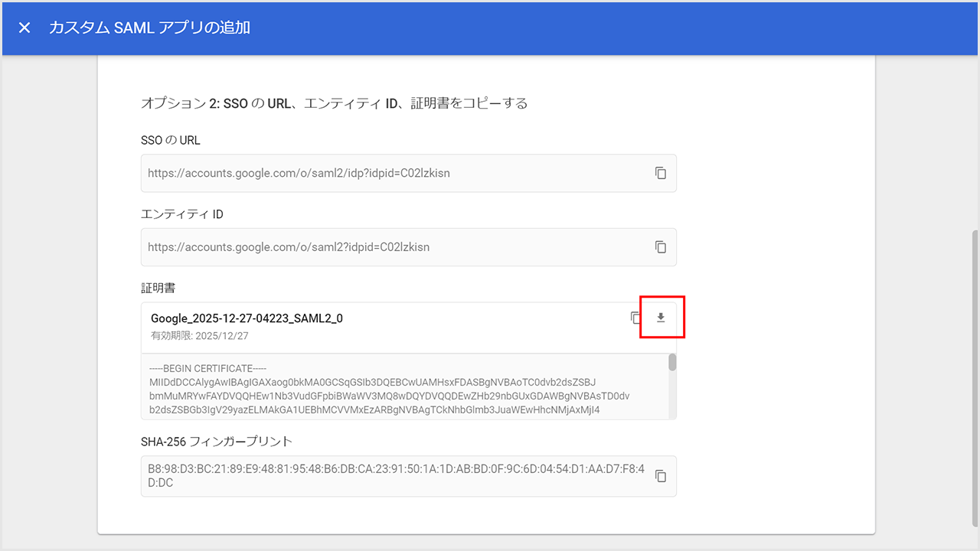
Task: Copy the SSO の URL value
Action: coord(660,173)
